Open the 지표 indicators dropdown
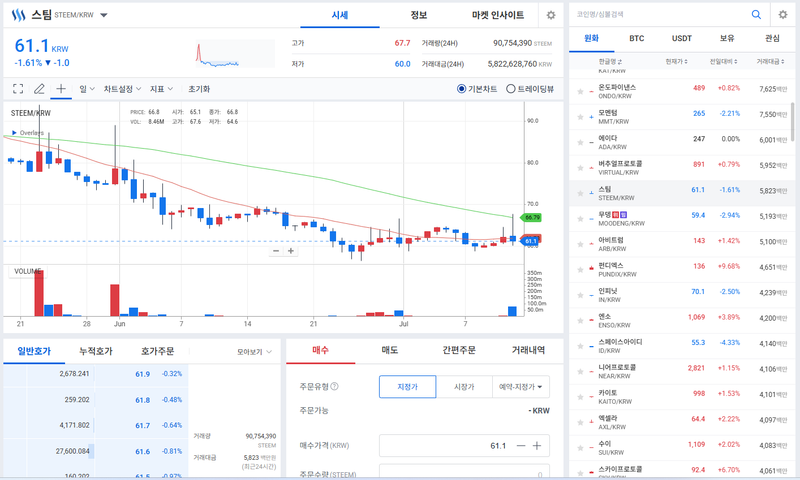The width and height of the screenshot is (800, 480). [x=161, y=89]
